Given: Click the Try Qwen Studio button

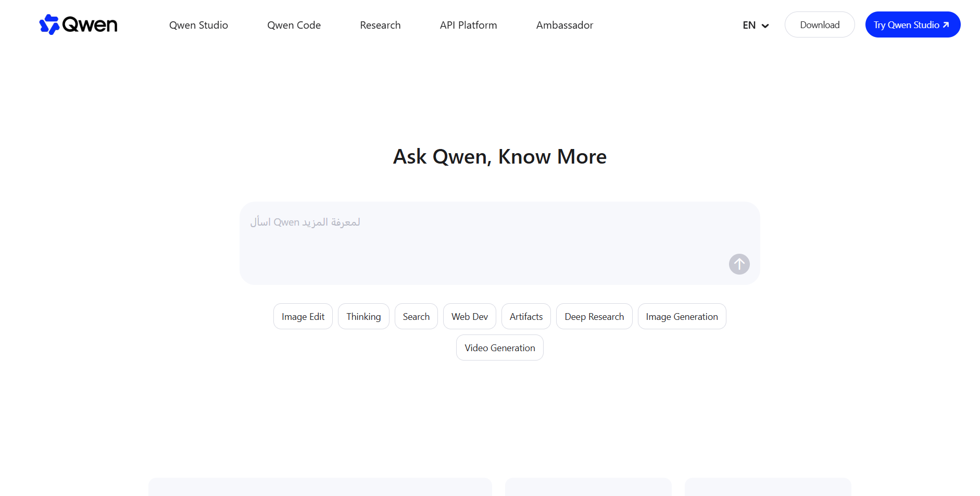Looking at the screenshot, I should coord(912,24).
